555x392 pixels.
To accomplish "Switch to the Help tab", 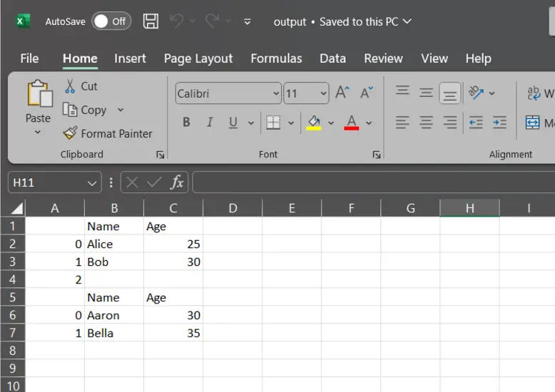I will [x=478, y=58].
